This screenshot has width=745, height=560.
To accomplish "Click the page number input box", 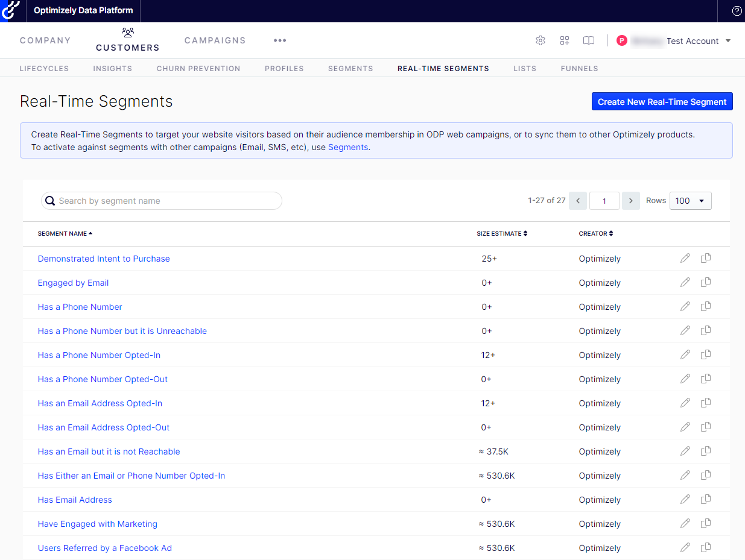I will 604,201.
